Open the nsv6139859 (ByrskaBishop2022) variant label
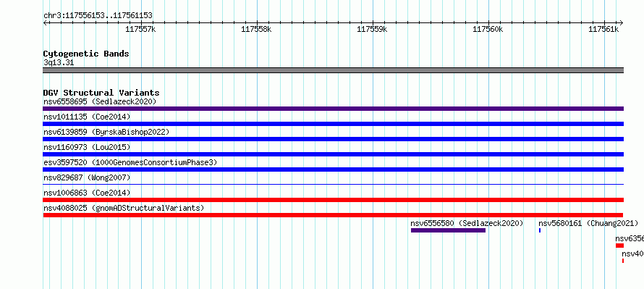The image size is (644, 289). [x=106, y=132]
